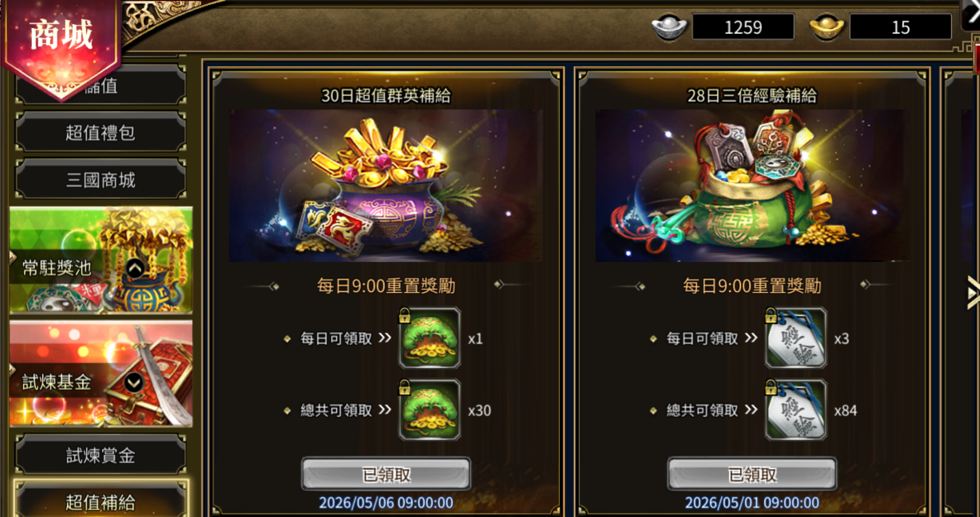Click the next page arrow on right edge
980x517 pixels.
click(x=973, y=293)
